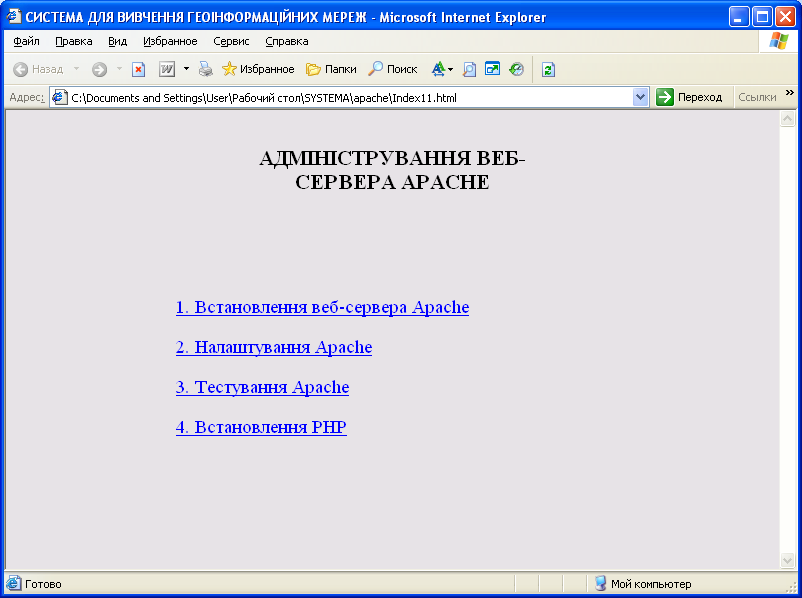This screenshot has height=598, width=802.
Task: Click the Ссылки links bar label
Action: pos(757,97)
